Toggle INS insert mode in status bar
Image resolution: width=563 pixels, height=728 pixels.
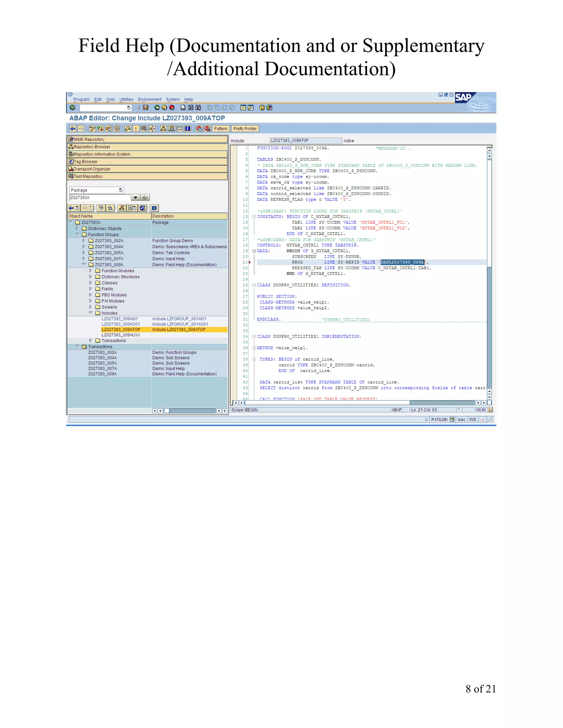pos(473,420)
